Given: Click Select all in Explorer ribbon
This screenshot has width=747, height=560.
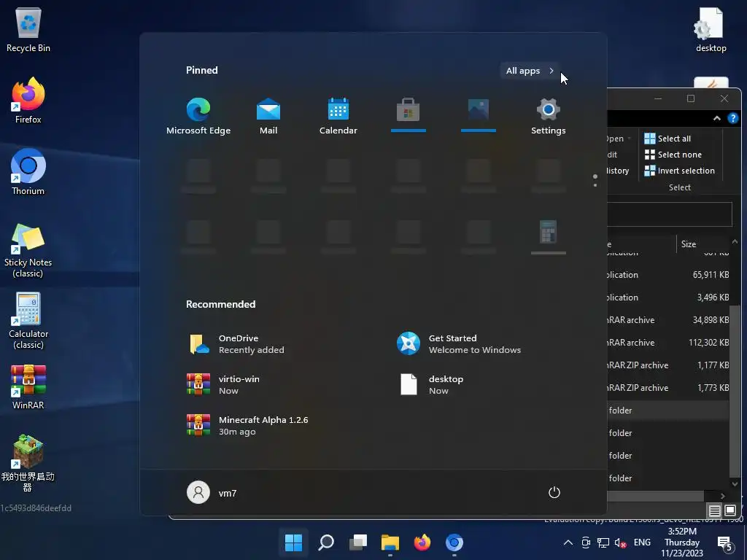Looking at the screenshot, I should pyautogui.click(x=667, y=139).
